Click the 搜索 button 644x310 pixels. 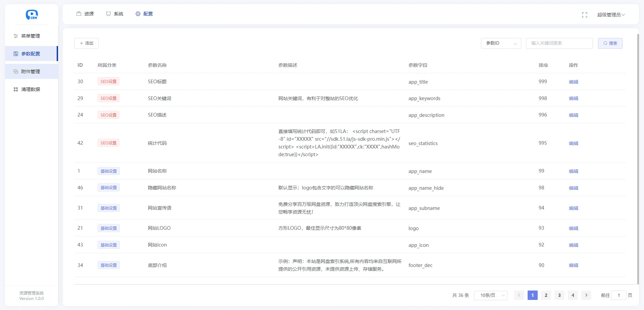pos(610,43)
